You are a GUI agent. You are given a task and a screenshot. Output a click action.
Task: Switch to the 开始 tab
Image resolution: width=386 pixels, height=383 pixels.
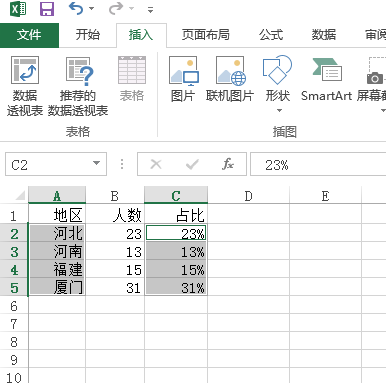pos(88,35)
